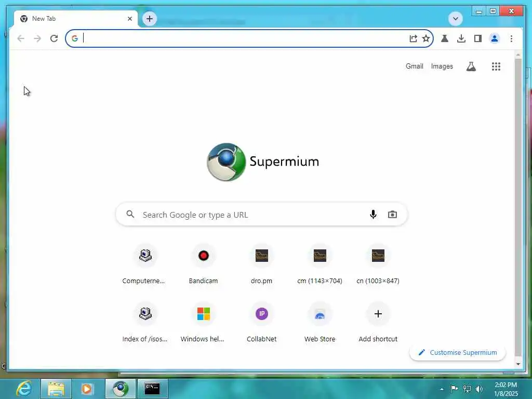Toggle the side panel icon
The height and width of the screenshot is (399, 532).
[478, 38]
